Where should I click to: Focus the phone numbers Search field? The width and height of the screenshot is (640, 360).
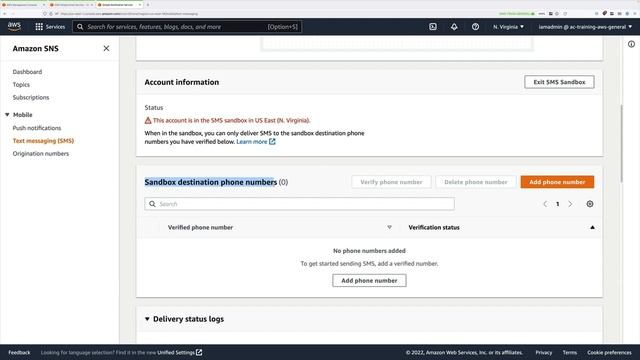click(299, 204)
